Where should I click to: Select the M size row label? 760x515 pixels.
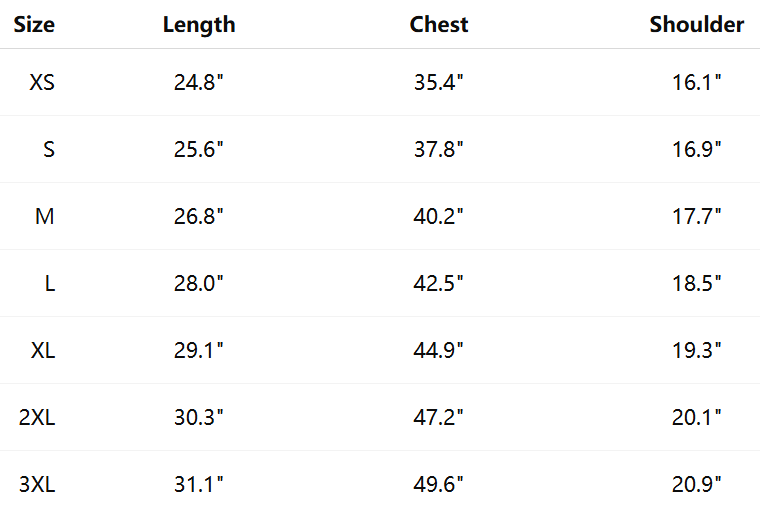(x=44, y=216)
